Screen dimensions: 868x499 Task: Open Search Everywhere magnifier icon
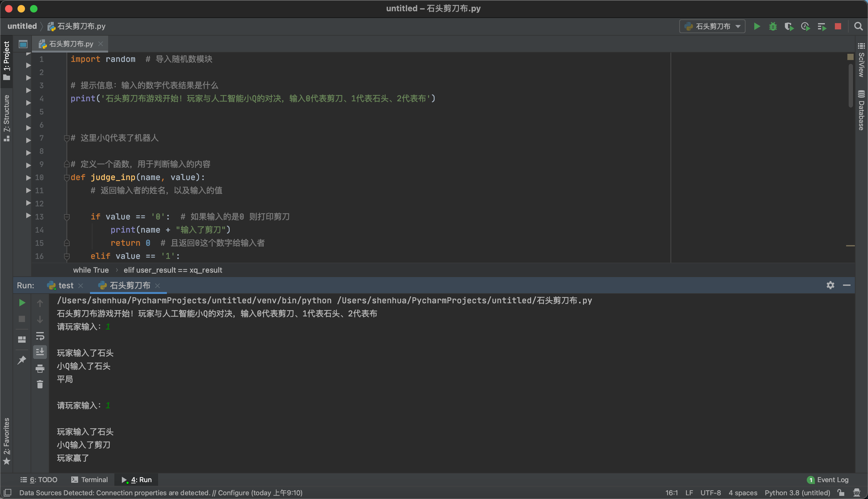click(858, 26)
